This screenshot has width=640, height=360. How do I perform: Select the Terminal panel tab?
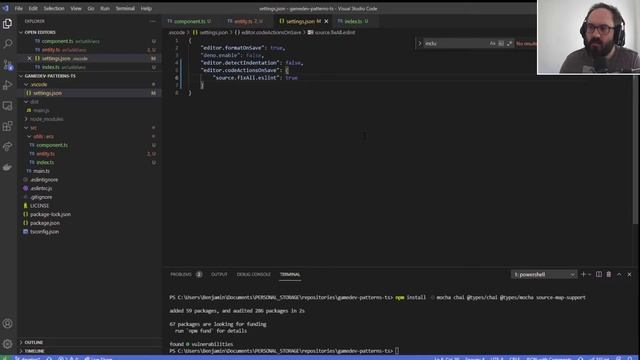pos(290,274)
